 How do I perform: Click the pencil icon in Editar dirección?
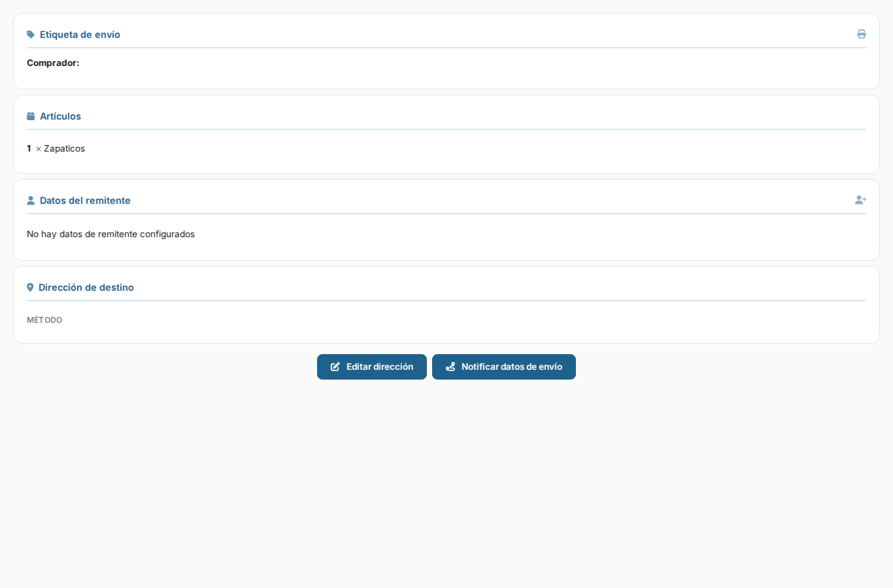click(335, 367)
